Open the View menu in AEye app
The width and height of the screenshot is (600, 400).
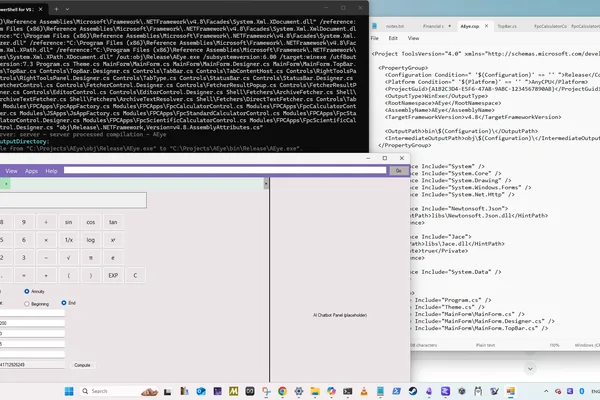tap(11, 171)
